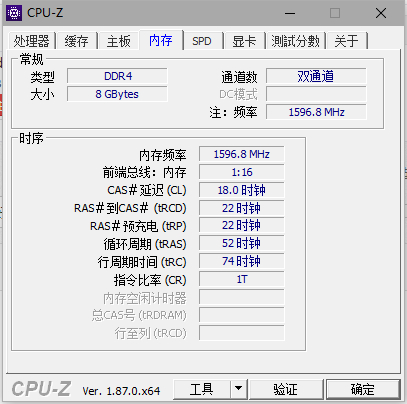Confirm with the 确定 button
Viewport: 407px width, 404px height.
(x=363, y=388)
